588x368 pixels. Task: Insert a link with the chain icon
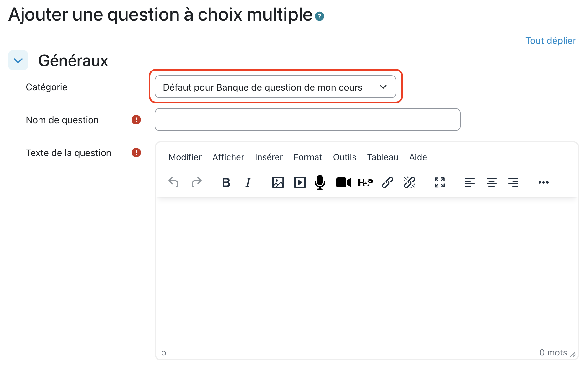(387, 182)
